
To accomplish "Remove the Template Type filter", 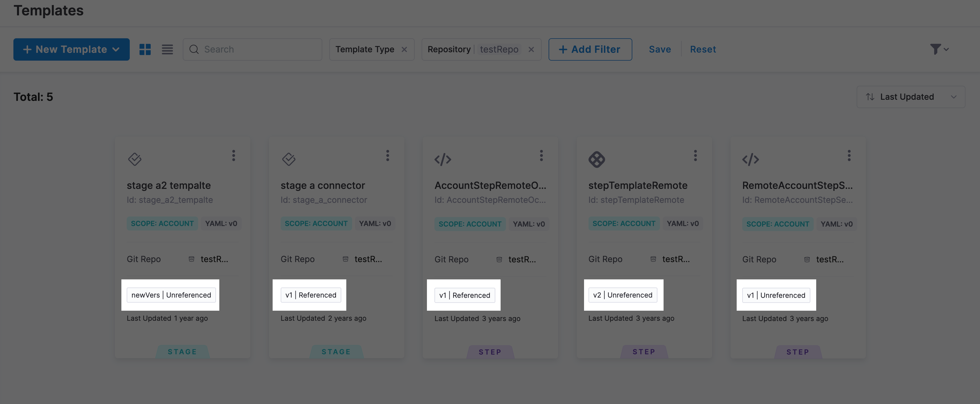I will (x=404, y=49).
